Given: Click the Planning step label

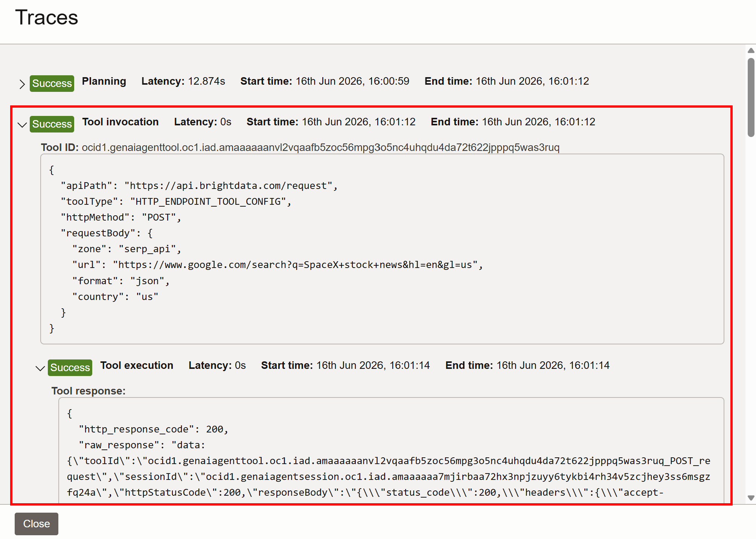Looking at the screenshot, I should pos(104,81).
